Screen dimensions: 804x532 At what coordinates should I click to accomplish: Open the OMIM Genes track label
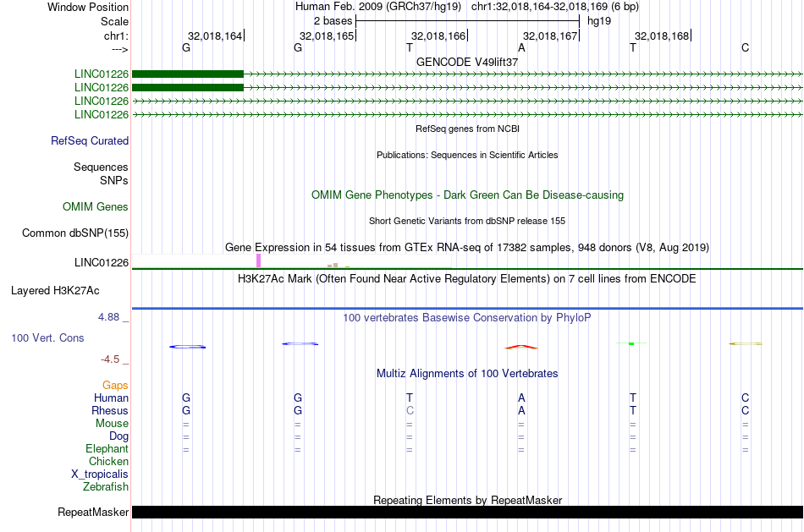[x=96, y=207]
